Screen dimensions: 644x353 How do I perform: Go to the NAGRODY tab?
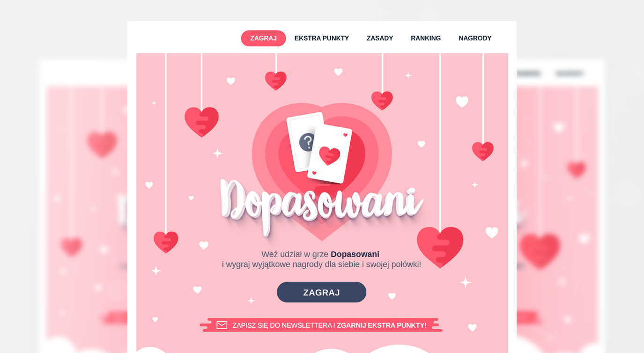[x=475, y=38]
